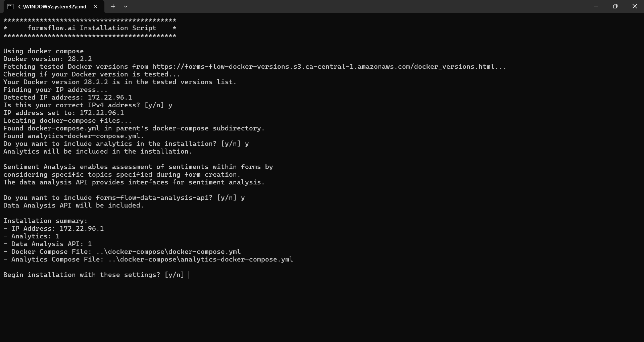644x342 pixels.
Task: Click the formsflow.ai Installation Script banner
Action: pos(90,28)
